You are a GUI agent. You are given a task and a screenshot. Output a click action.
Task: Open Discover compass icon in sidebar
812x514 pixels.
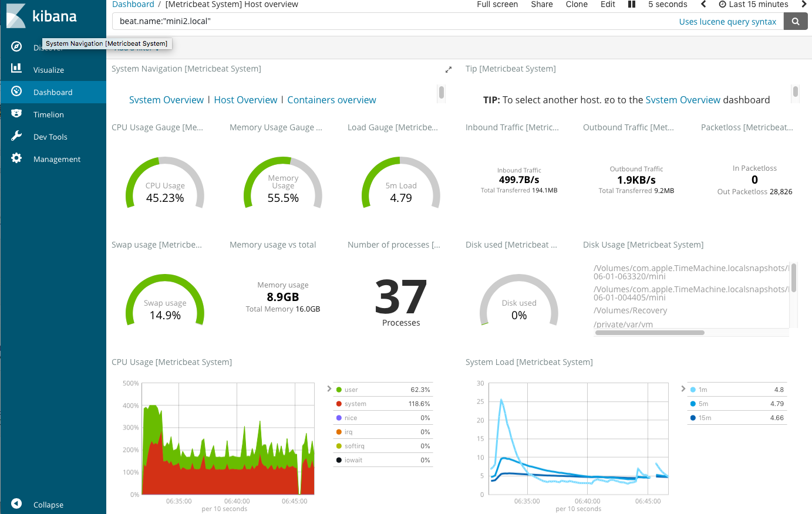point(16,46)
